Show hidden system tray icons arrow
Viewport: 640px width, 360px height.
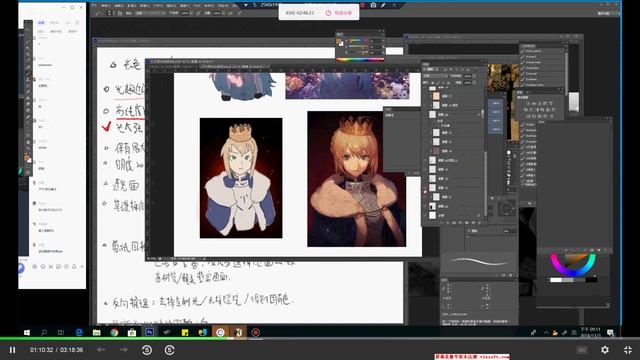click(546, 333)
